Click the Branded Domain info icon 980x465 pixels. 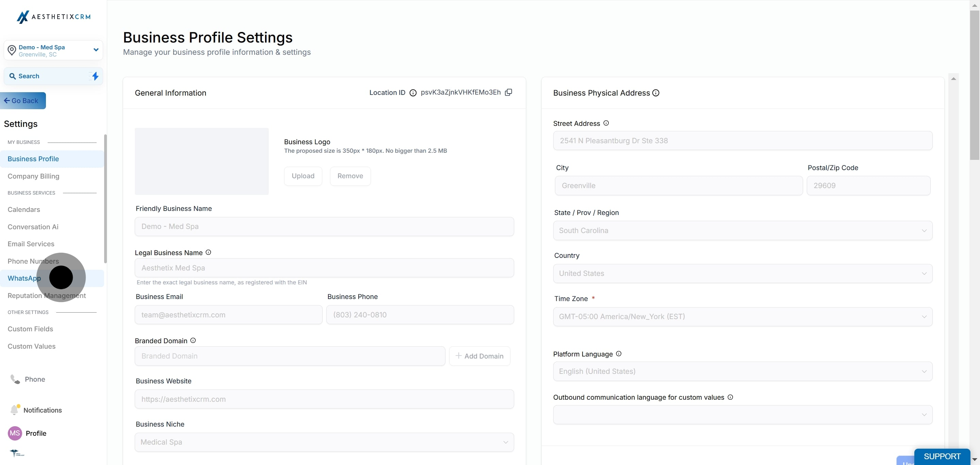click(x=193, y=340)
